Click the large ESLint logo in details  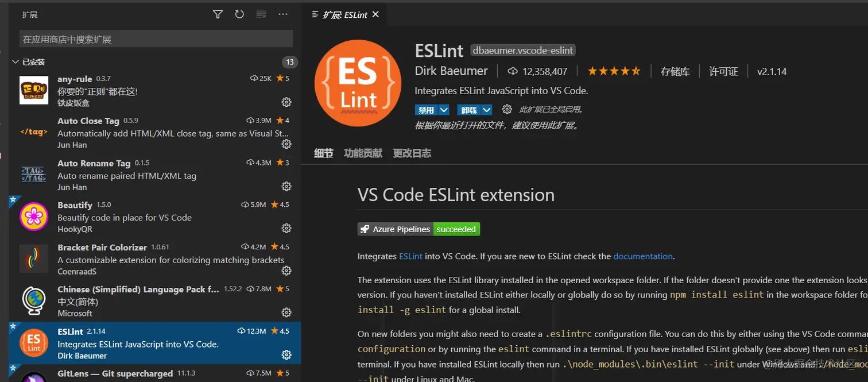tap(358, 83)
